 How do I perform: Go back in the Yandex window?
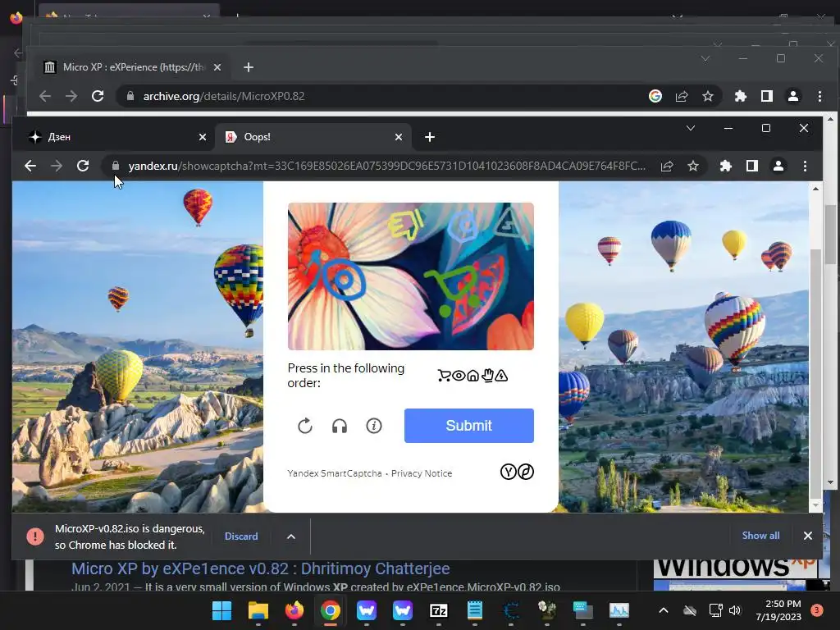tap(30, 166)
